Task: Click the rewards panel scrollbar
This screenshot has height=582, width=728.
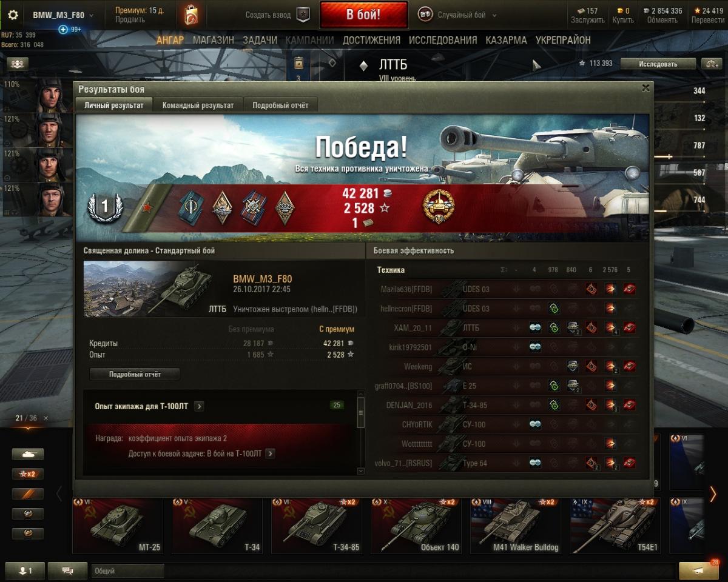Action: coord(361,433)
